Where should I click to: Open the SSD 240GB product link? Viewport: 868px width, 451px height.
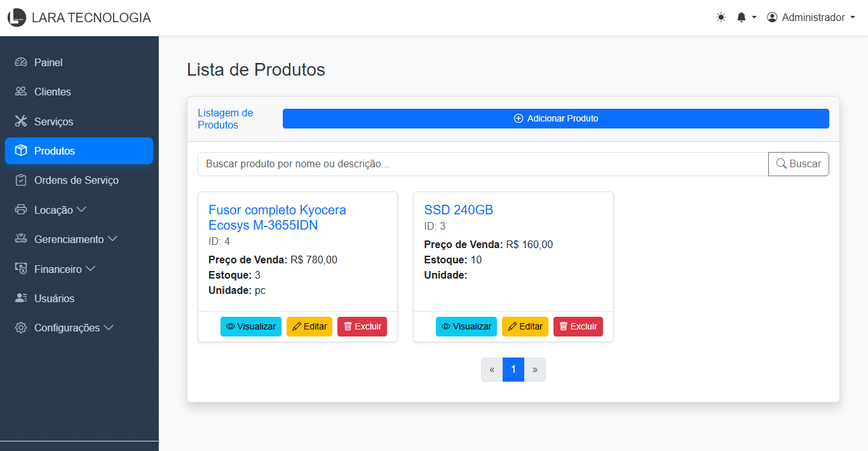(458, 209)
